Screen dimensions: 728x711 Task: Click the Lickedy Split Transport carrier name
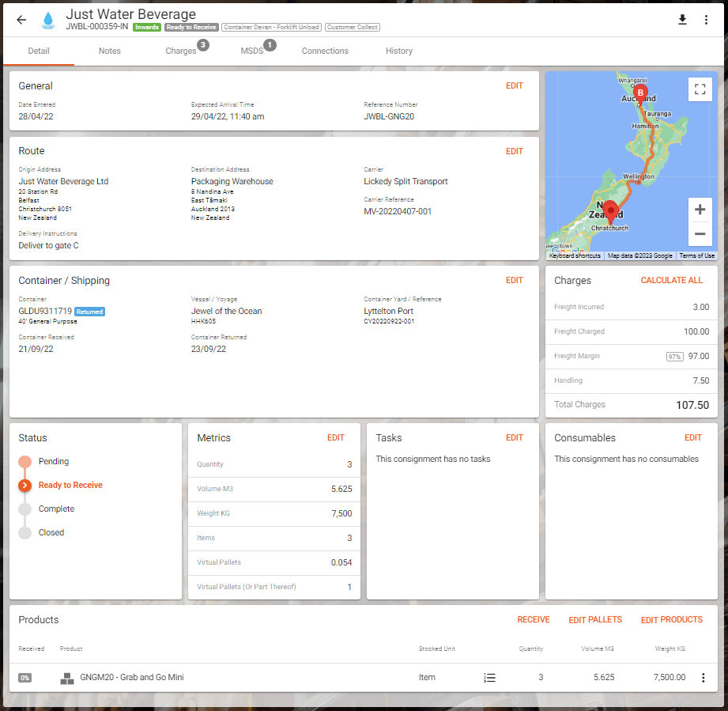pyautogui.click(x=405, y=182)
